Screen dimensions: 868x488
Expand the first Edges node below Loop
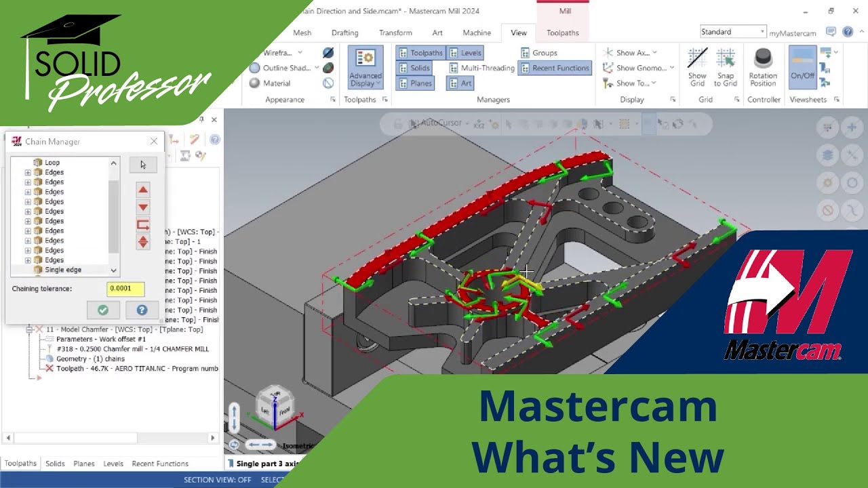click(28, 172)
